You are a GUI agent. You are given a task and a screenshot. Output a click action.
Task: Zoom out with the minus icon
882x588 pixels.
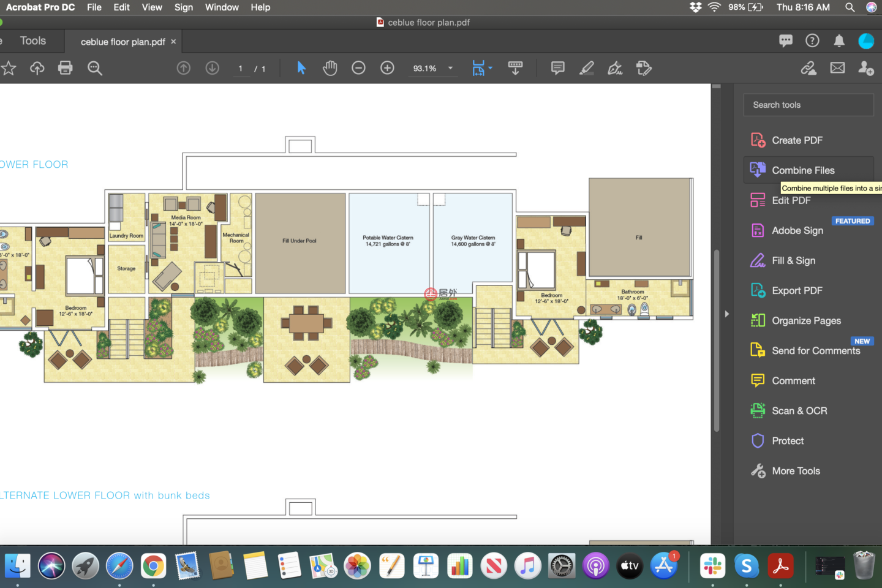[x=359, y=68]
